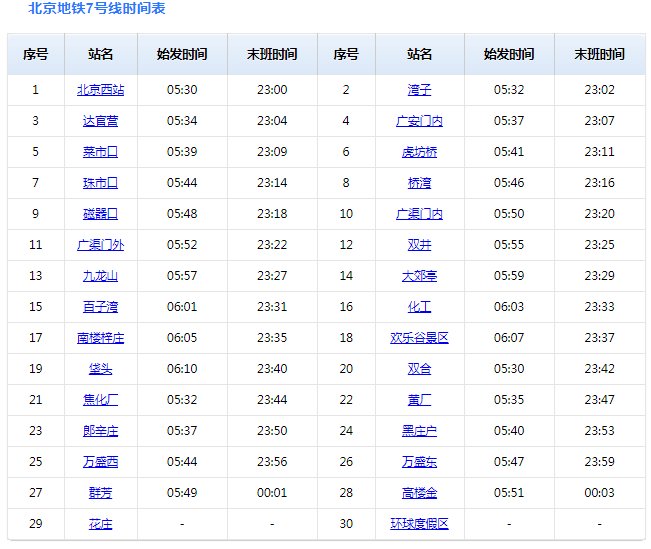Click the 北京地铁7号线时间表 title
The width and height of the screenshot is (651, 549).
click(x=97, y=8)
